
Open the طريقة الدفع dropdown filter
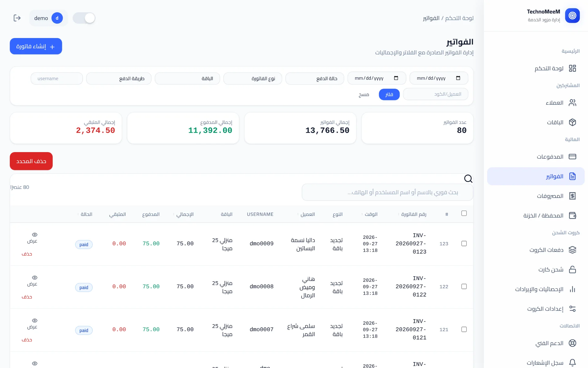pyautogui.click(x=119, y=79)
